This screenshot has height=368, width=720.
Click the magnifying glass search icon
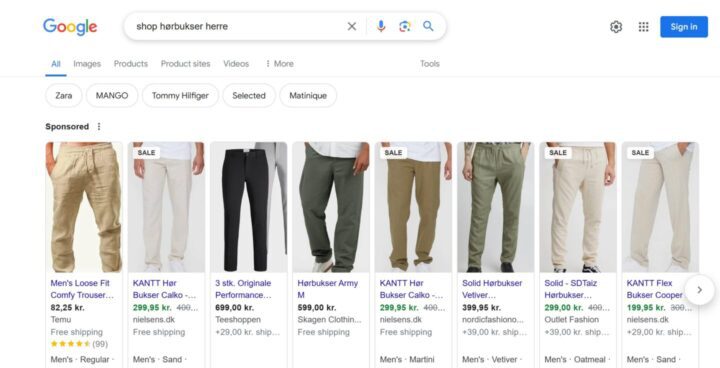coord(428,26)
